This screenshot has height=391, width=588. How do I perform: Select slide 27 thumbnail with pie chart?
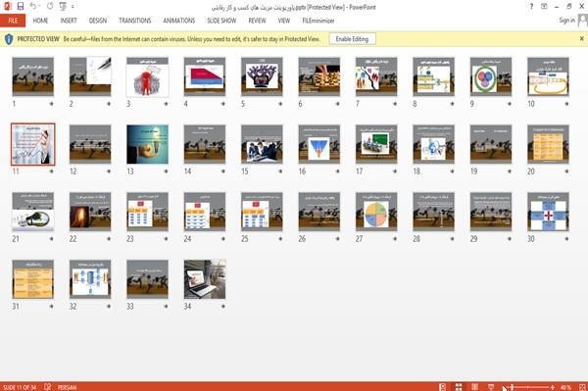[x=376, y=212]
